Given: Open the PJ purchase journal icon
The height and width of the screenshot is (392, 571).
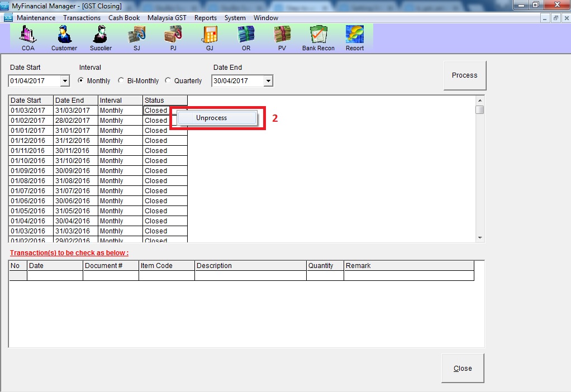Looking at the screenshot, I should click(173, 37).
